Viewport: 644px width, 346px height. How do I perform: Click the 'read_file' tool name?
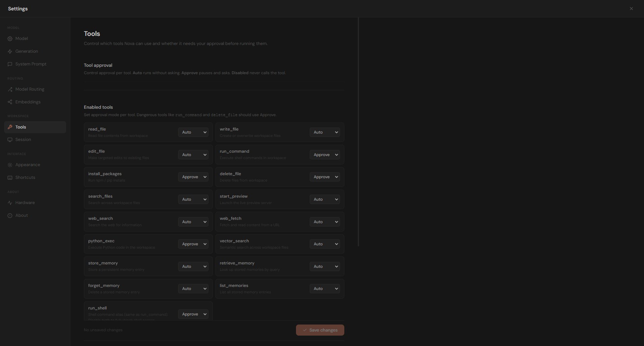click(x=97, y=129)
